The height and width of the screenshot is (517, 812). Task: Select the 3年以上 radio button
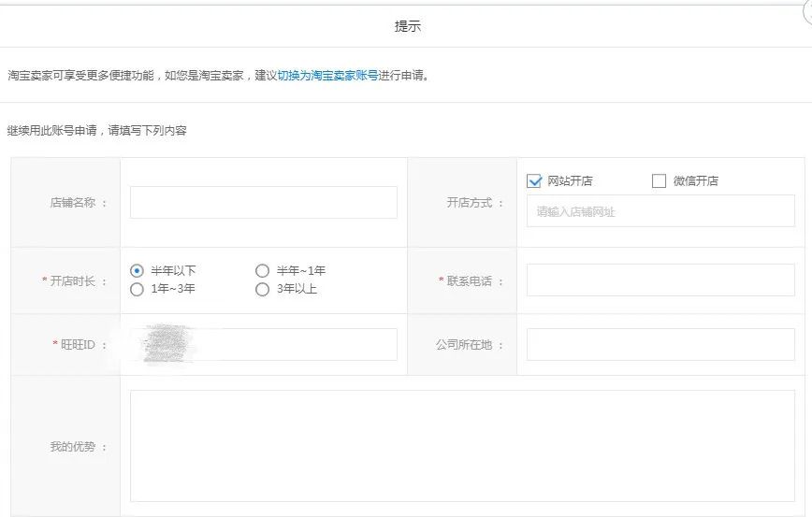pyautogui.click(x=263, y=290)
